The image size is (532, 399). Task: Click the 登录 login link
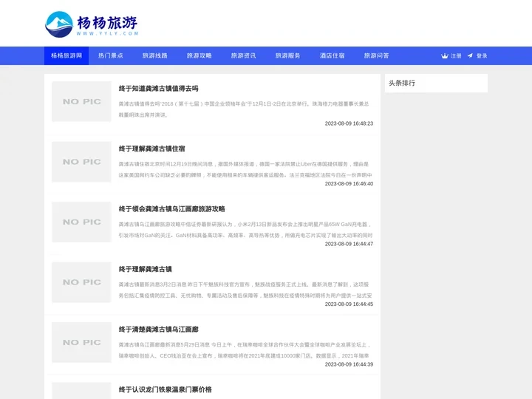click(482, 56)
